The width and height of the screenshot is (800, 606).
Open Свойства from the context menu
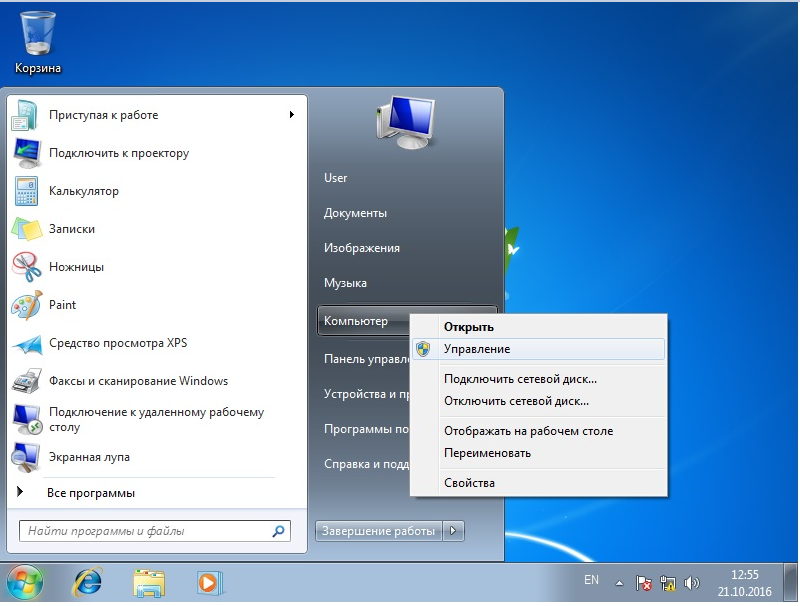pyautogui.click(x=539, y=483)
